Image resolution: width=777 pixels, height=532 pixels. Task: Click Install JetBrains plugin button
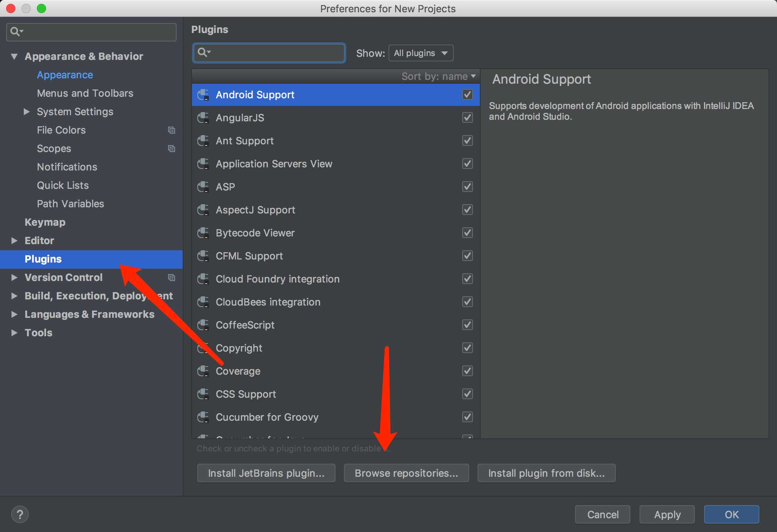tap(266, 473)
